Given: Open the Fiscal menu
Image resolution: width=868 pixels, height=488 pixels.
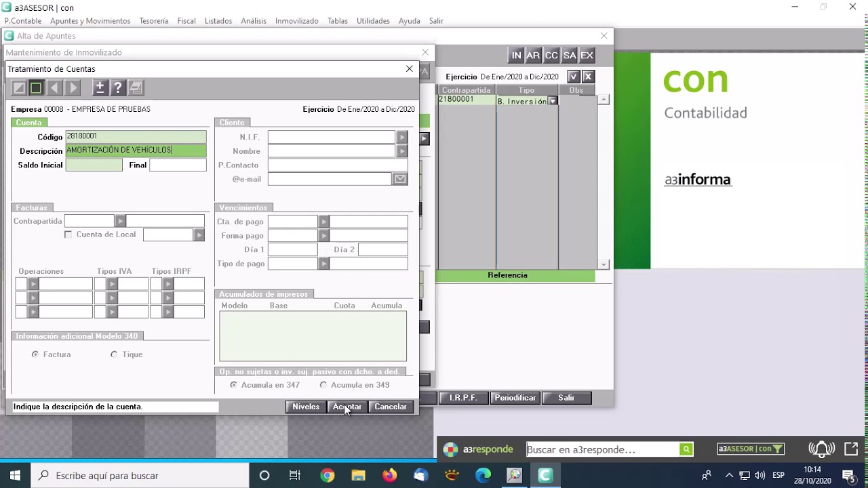Looking at the screenshot, I should click(x=186, y=21).
